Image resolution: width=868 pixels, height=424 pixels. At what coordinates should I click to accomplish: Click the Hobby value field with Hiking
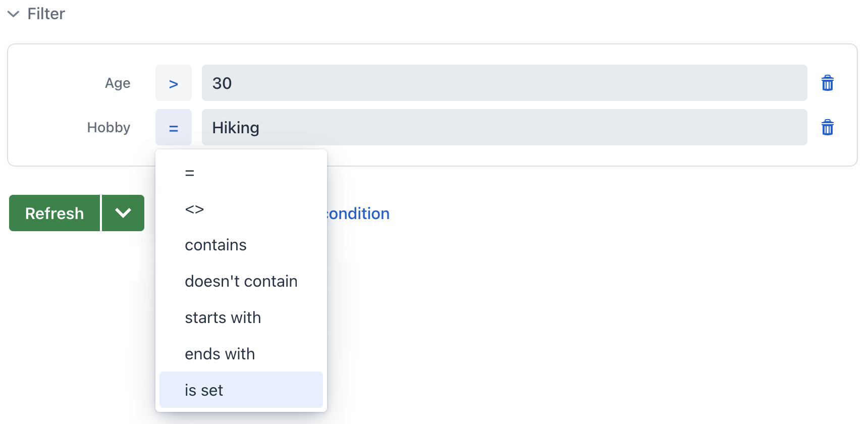(504, 127)
